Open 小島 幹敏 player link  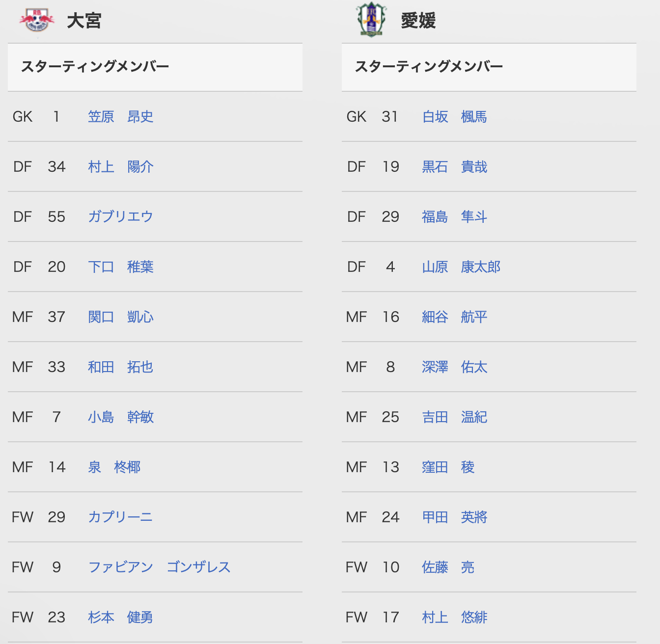click(x=121, y=417)
